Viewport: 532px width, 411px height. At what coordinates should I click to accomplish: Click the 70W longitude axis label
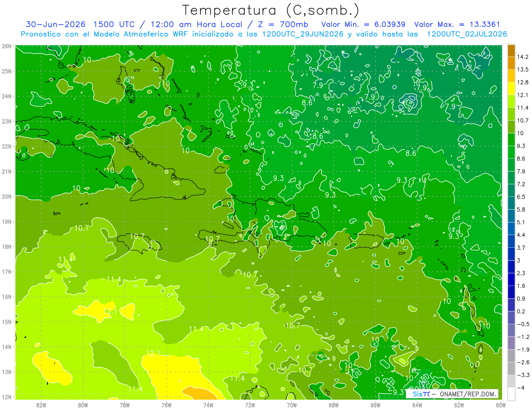[292, 405]
